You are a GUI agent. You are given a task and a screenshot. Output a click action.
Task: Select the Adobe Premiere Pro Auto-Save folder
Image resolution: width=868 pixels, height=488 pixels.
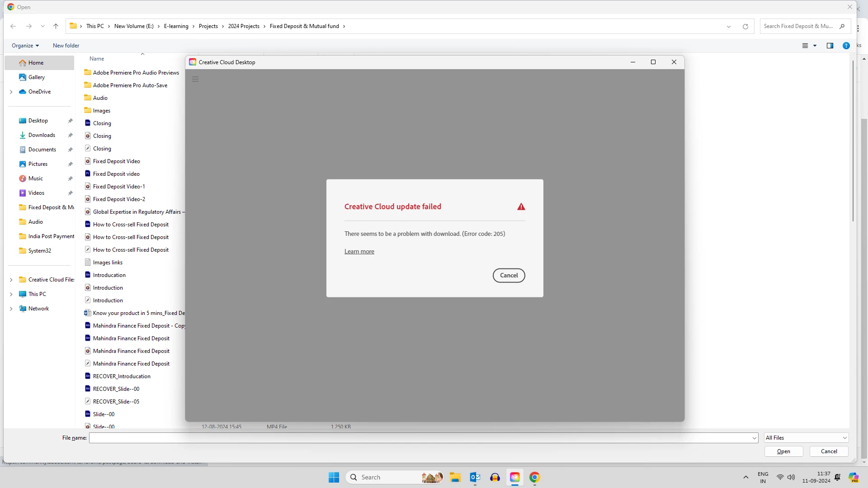click(130, 85)
